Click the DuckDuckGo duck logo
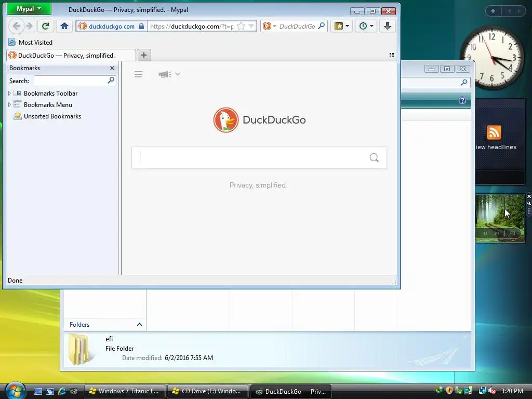This screenshot has height=399, width=532. click(x=225, y=120)
